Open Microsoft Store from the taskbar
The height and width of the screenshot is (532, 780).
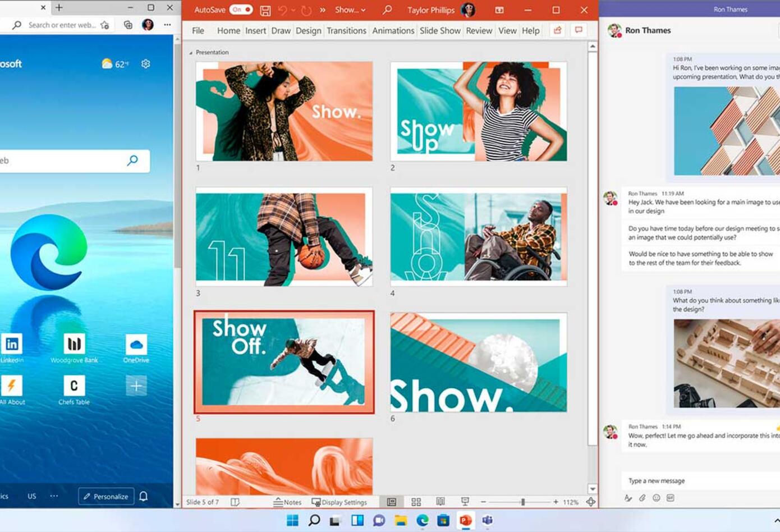(x=443, y=520)
